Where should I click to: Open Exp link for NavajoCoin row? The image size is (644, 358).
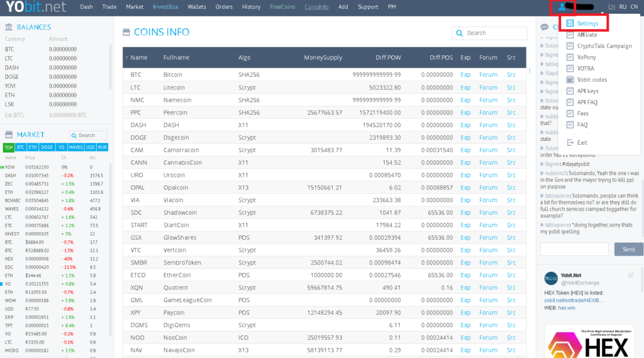coord(465,350)
